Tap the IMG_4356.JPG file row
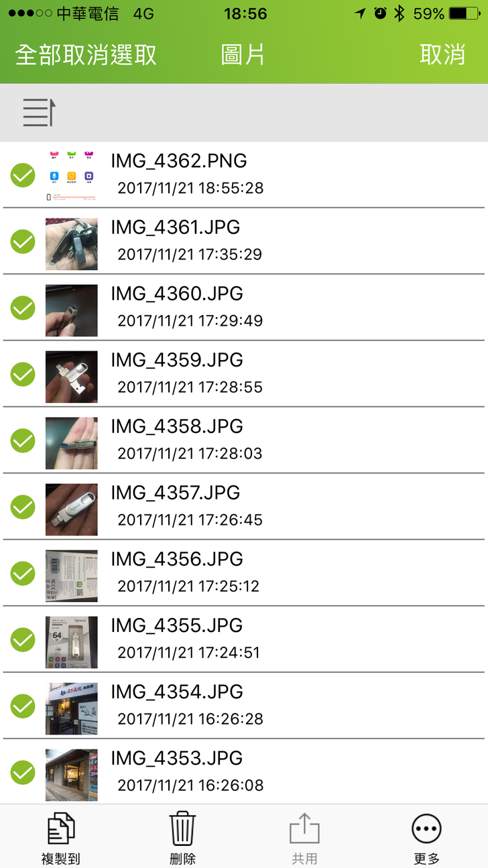This screenshot has width=488, height=868. (268, 572)
